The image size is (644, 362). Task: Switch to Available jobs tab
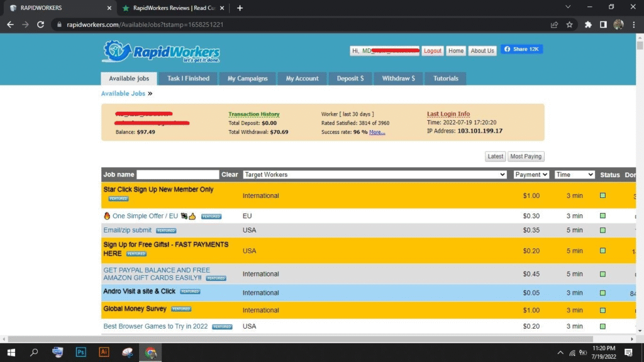[x=129, y=79]
